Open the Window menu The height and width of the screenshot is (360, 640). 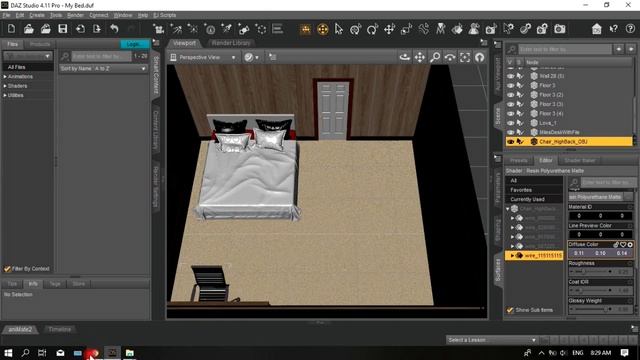(123, 15)
